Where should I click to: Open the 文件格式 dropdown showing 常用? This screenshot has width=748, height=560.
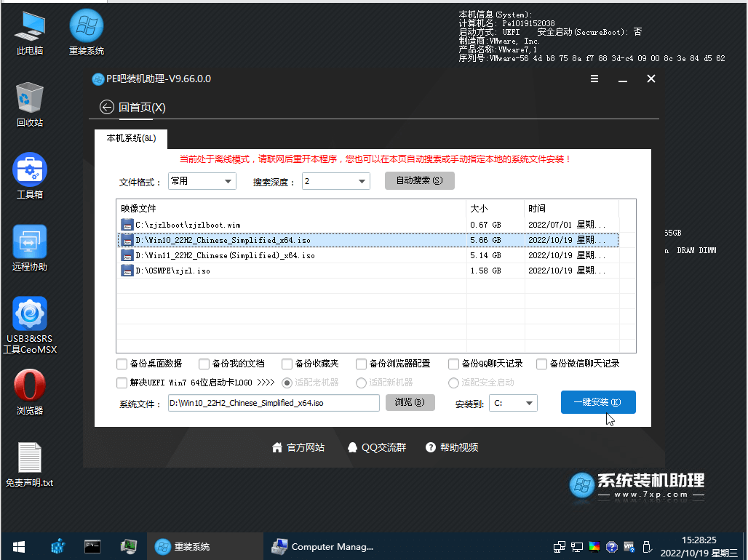(x=202, y=181)
